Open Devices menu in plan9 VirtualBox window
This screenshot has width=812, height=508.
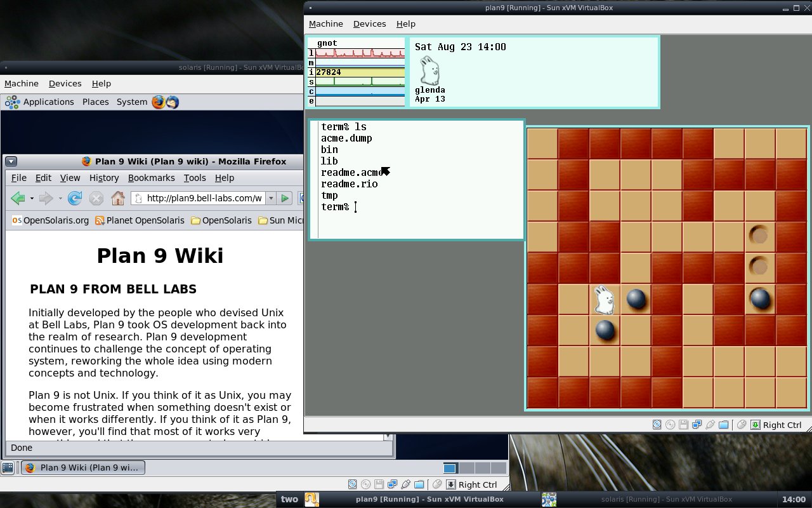pyautogui.click(x=369, y=23)
